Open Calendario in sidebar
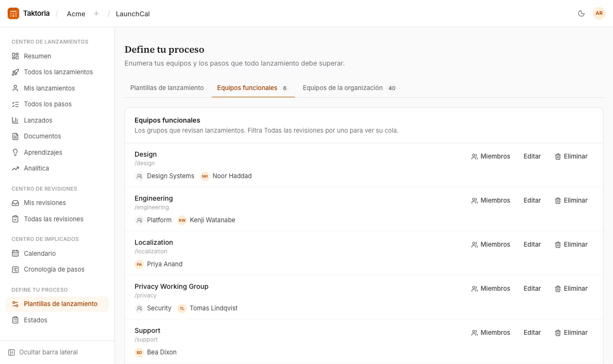613x364 pixels. click(x=57, y=253)
